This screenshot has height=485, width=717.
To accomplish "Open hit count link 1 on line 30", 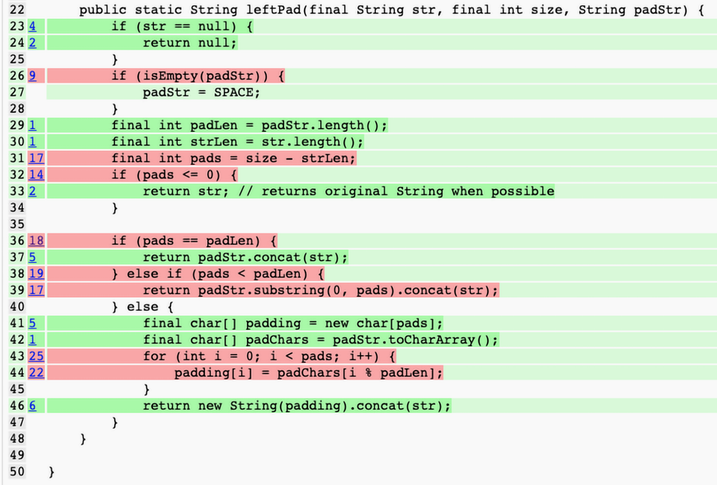I will pyautogui.click(x=33, y=142).
